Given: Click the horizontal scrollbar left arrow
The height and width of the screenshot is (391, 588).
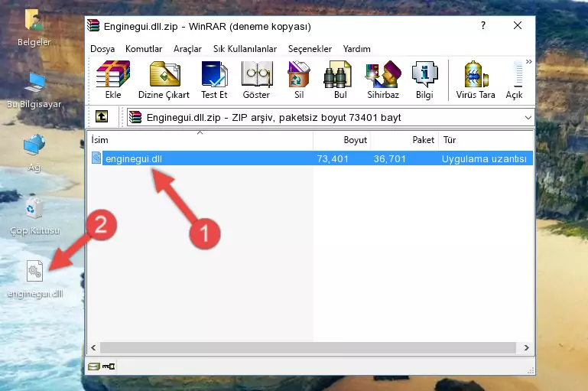Looking at the screenshot, I should click(x=94, y=348).
